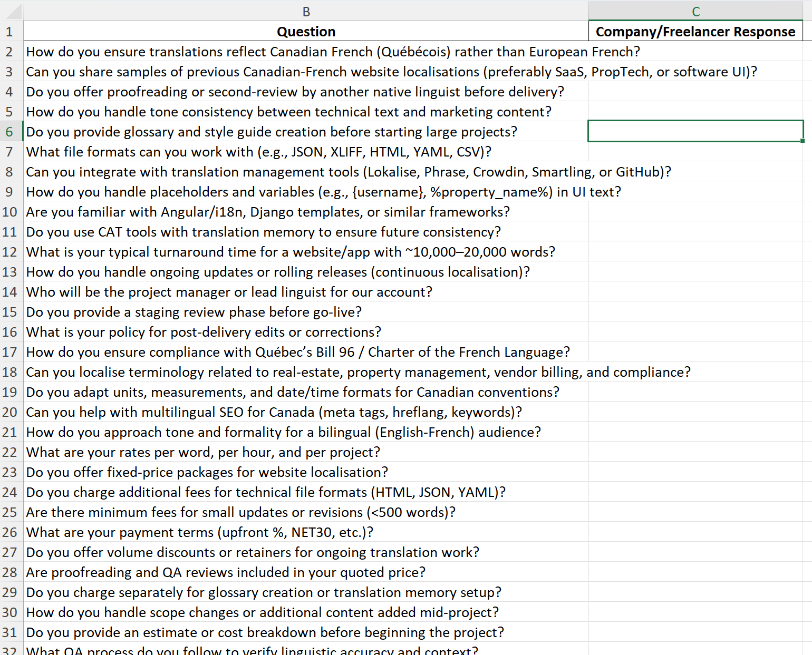This screenshot has height=655, width=812.
Task: Click the response cell beside the turnaround time question
Action: [696, 251]
